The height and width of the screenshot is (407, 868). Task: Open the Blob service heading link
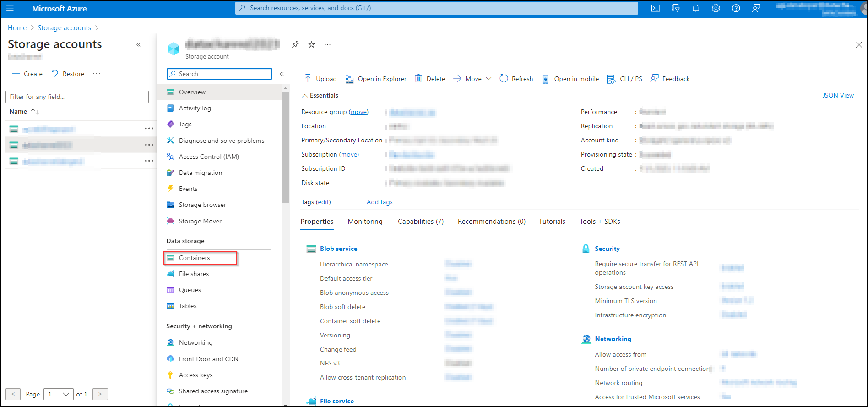pos(338,249)
